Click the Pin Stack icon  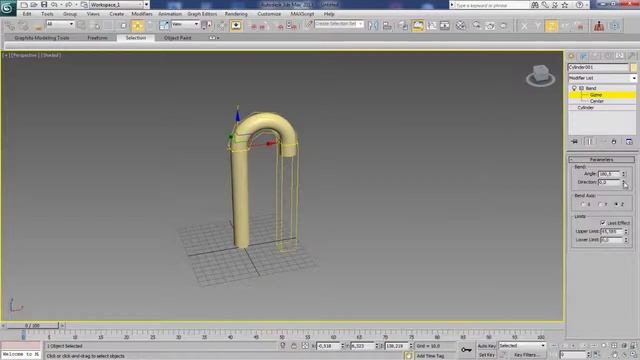point(575,142)
